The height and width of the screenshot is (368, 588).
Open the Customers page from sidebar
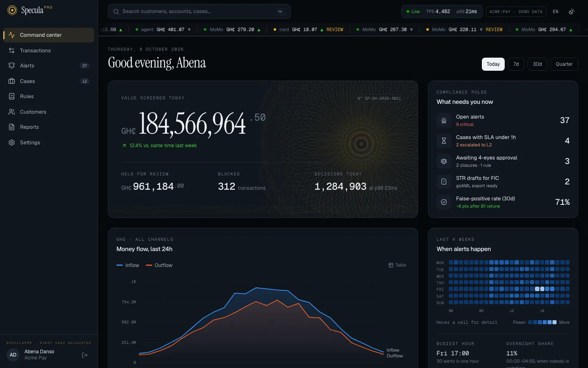pyautogui.click(x=49, y=112)
